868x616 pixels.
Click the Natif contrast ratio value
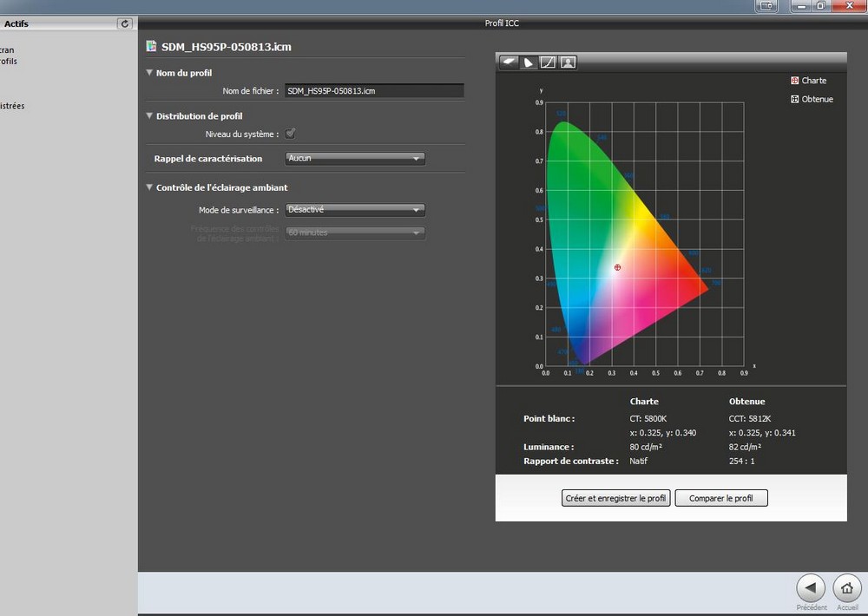tap(638, 461)
